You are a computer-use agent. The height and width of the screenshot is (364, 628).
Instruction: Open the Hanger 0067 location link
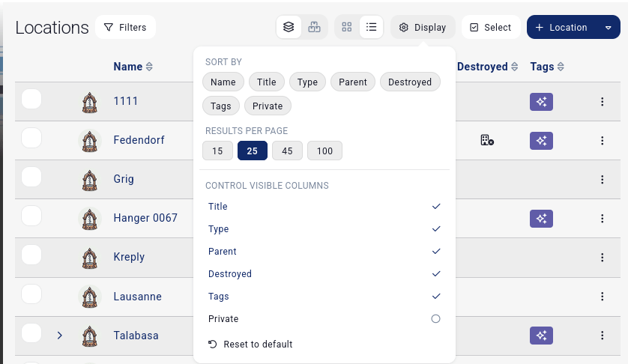pos(145,218)
